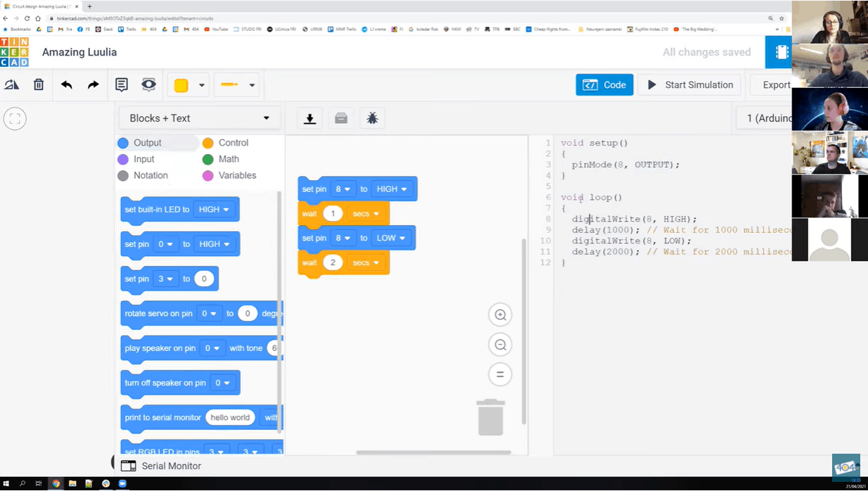This screenshot has width=868, height=491.
Task: Open the debugger bug icon
Action: coord(372,118)
